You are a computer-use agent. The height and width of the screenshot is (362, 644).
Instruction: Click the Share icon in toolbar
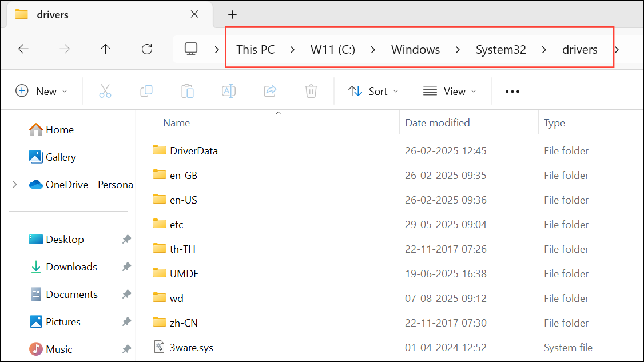[x=270, y=91]
